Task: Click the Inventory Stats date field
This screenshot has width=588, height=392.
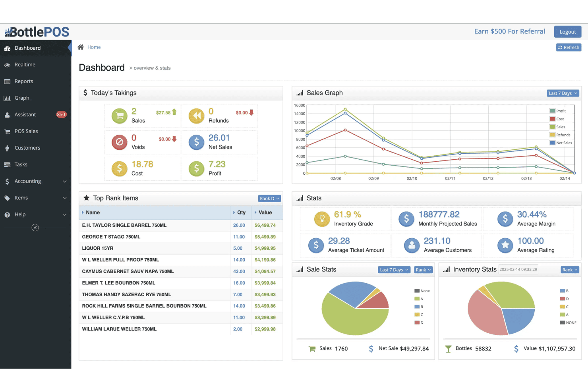Action: tap(518, 270)
